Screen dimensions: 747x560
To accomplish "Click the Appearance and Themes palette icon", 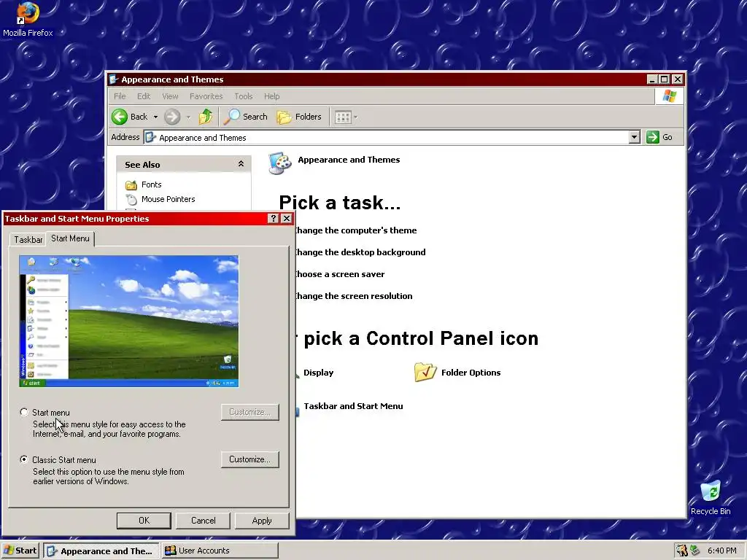I will tap(280, 163).
